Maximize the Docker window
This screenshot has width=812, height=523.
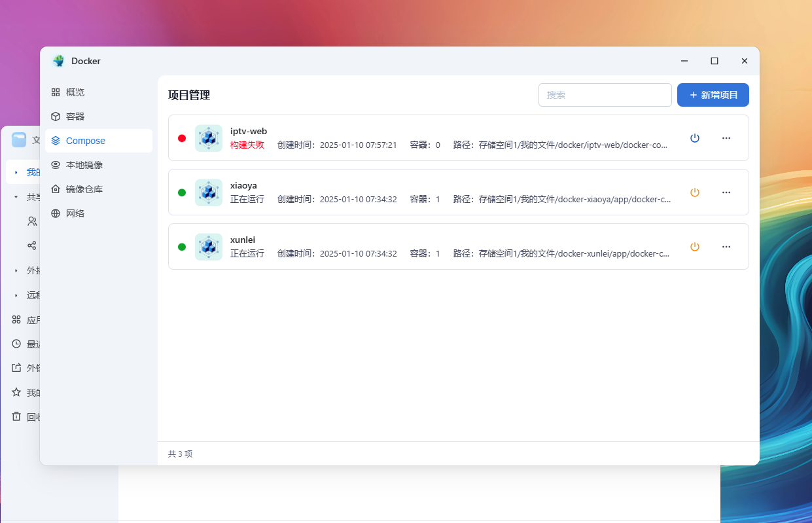tap(715, 61)
